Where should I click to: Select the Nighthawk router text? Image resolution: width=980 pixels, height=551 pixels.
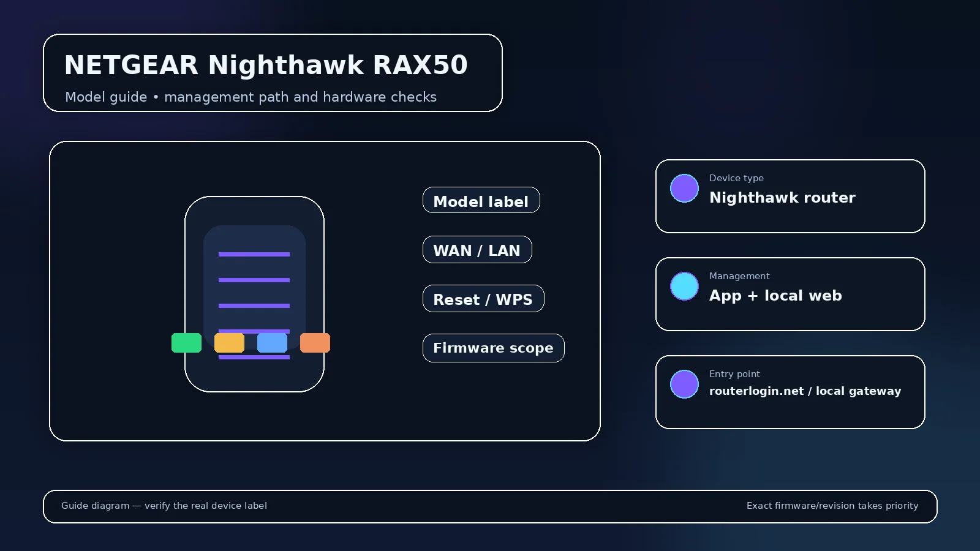tap(782, 198)
